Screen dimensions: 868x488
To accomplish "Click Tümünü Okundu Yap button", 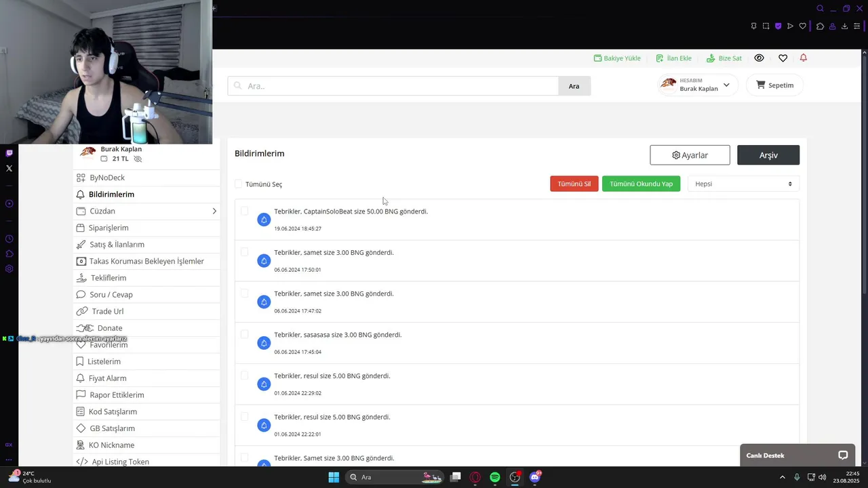I will 641,184.
